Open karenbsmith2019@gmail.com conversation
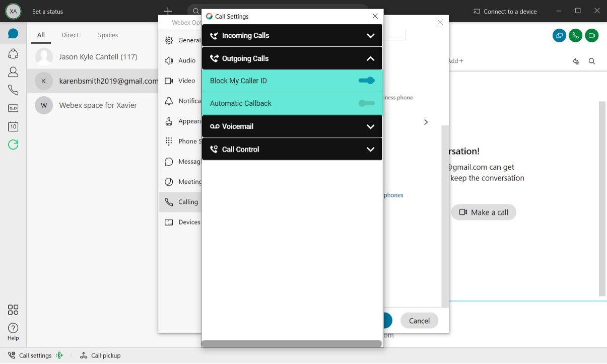 point(93,81)
